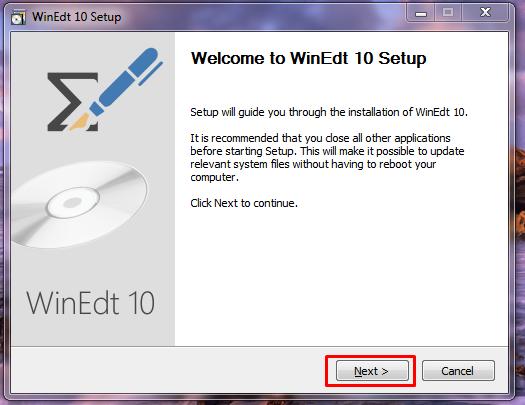The height and width of the screenshot is (405, 525).
Task: Cancel the WinEdt 10 installation
Action: pyautogui.click(x=458, y=371)
